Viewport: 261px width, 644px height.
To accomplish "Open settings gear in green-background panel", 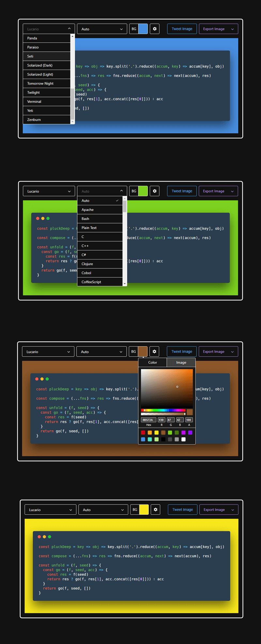I will pos(155,191).
